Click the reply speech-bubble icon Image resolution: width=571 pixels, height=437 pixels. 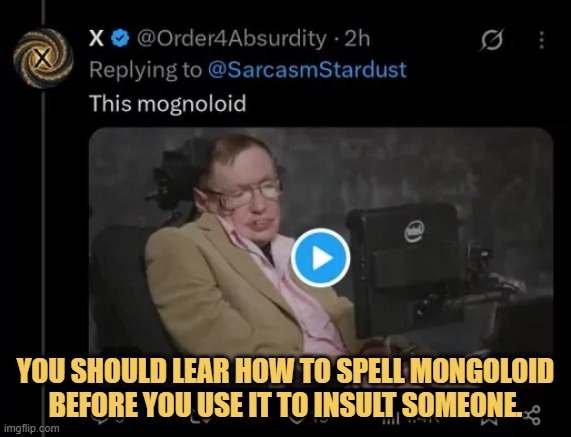pyautogui.click(x=99, y=419)
